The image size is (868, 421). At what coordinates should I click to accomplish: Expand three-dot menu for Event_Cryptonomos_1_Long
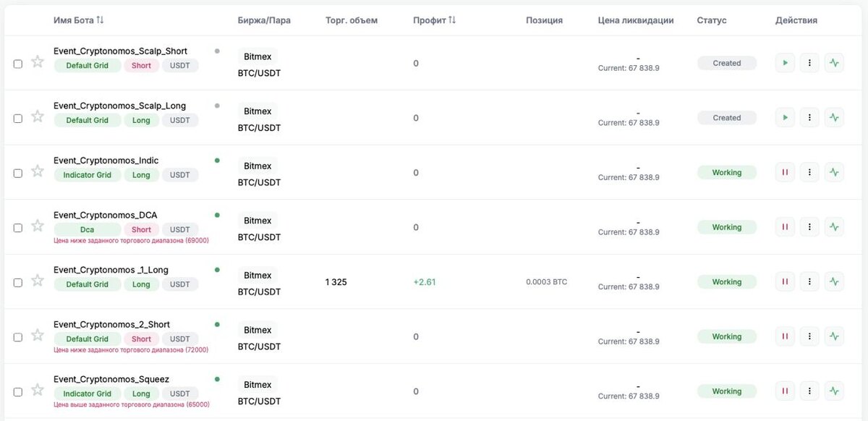click(x=809, y=282)
